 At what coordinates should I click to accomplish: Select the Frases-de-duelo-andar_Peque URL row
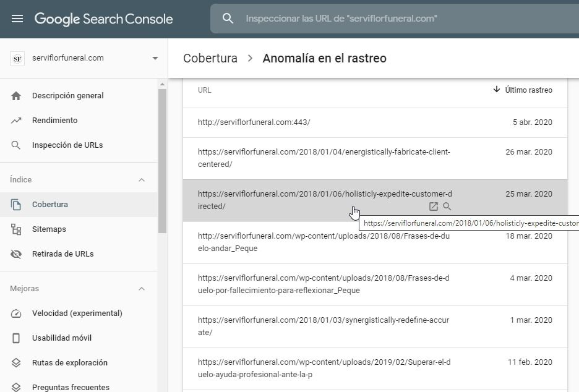375,242
